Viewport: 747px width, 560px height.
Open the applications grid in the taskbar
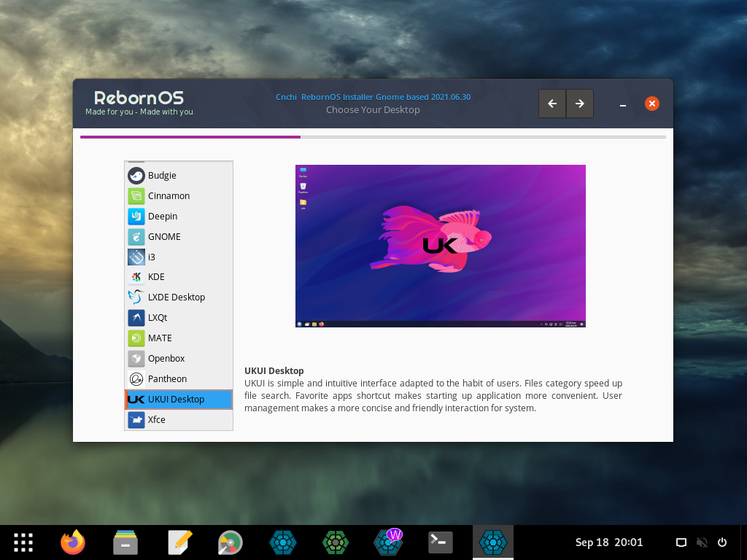point(23,542)
